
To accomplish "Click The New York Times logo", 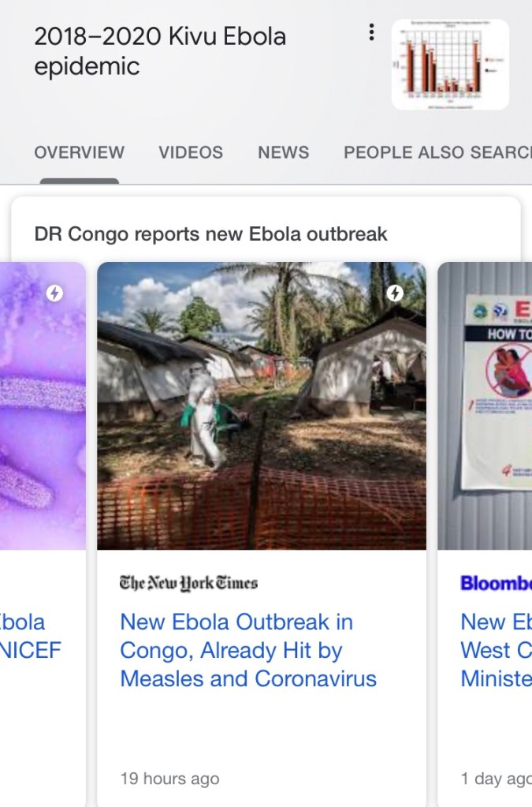I will click(188, 583).
